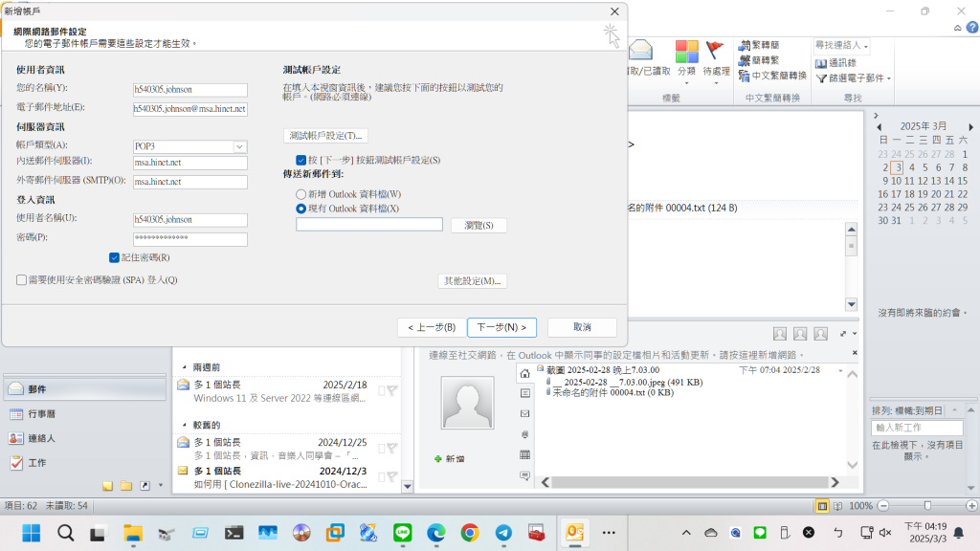980x551 pixels.
Task: Toggle 記住密碼 remember password checkbox
Action: [x=115, y=257]
